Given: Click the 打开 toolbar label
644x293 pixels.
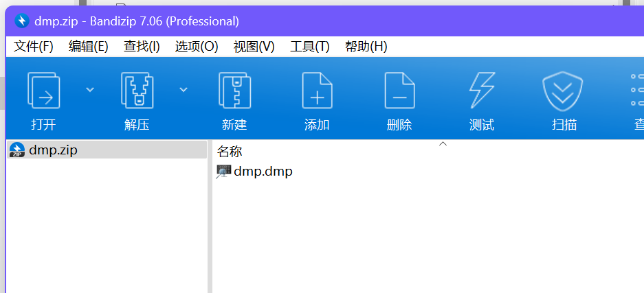Looking at the screenshot, I should coord(43,125).
